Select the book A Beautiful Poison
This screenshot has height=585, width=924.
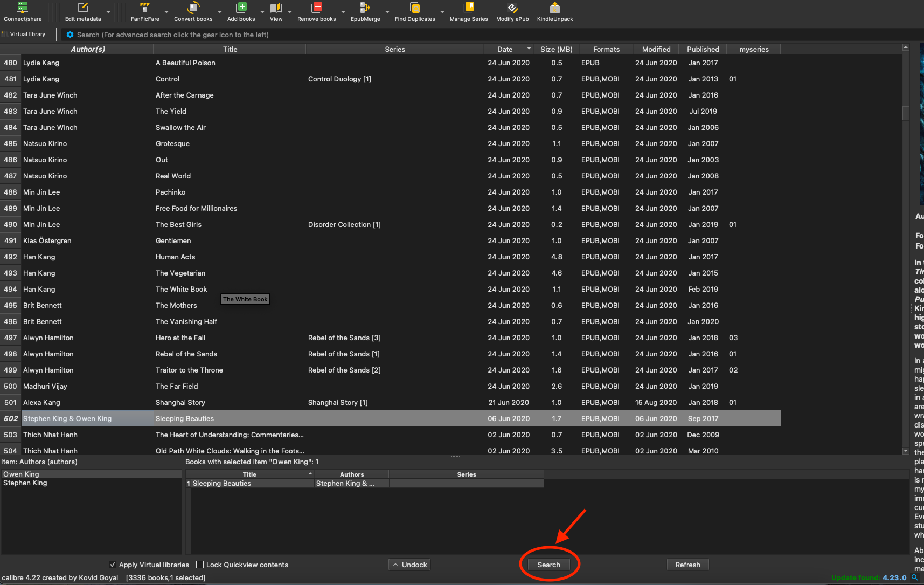coord(185,63)
